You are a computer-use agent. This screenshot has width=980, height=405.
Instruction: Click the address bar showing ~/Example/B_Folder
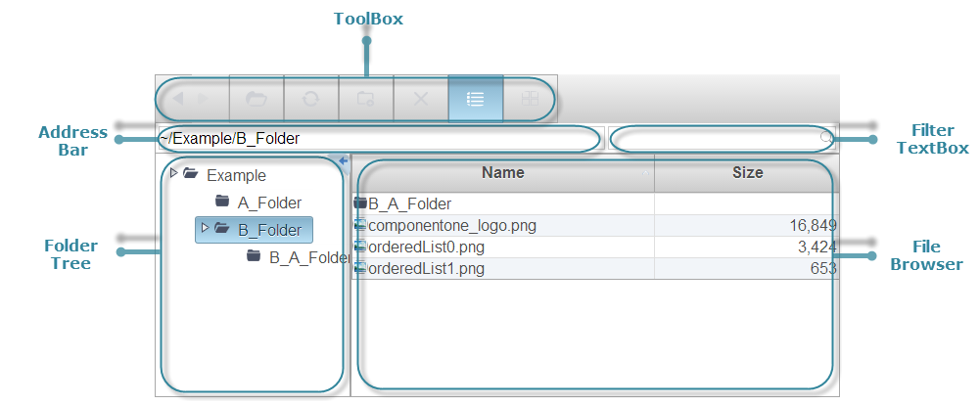tap(378, 139)
